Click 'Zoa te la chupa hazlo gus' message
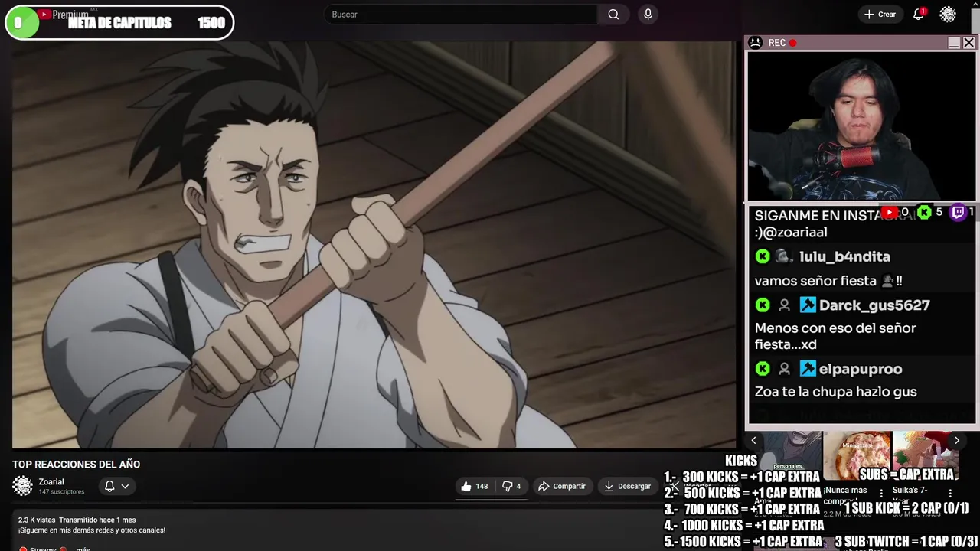This screenshot has width=980, height=551. click(x=835, y=392)
